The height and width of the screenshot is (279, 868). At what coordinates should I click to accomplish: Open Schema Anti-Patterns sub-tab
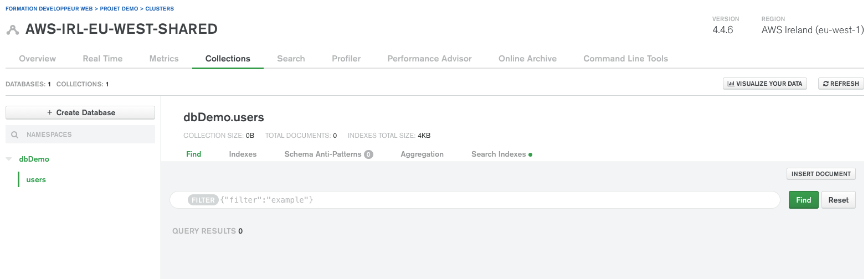pyautogui.click(x=328, y=154)
